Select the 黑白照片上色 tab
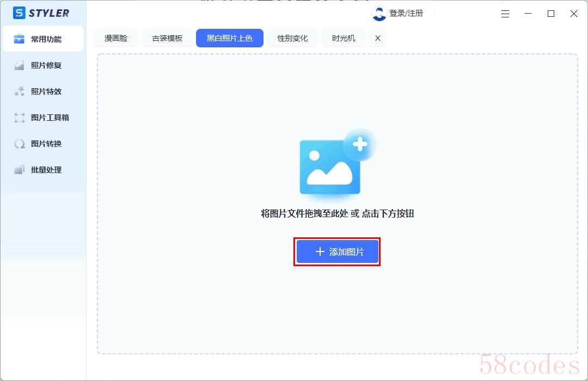588x381 pixels. [x=230, y=38]
